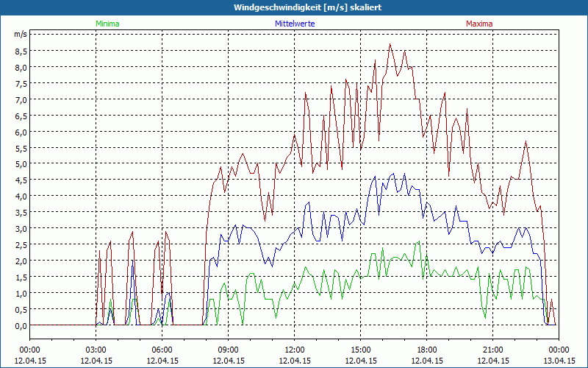
Task: Click the Maxima legend label
Action: [479, 24]
